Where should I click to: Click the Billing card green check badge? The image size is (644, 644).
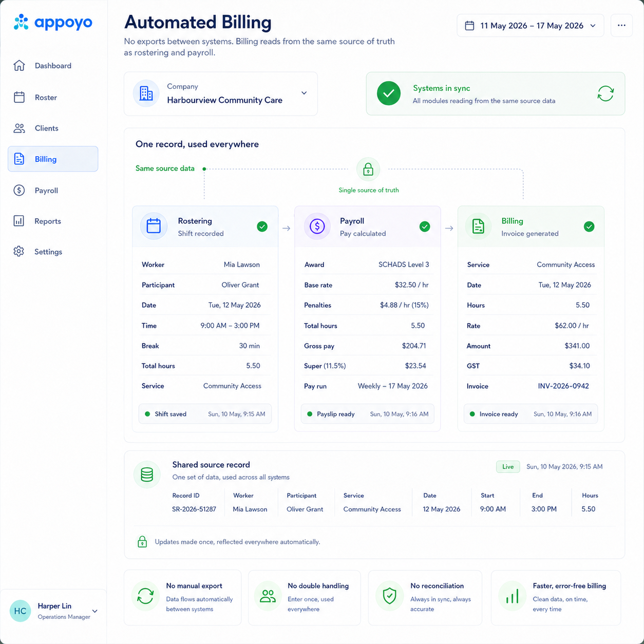coord(589,226)
